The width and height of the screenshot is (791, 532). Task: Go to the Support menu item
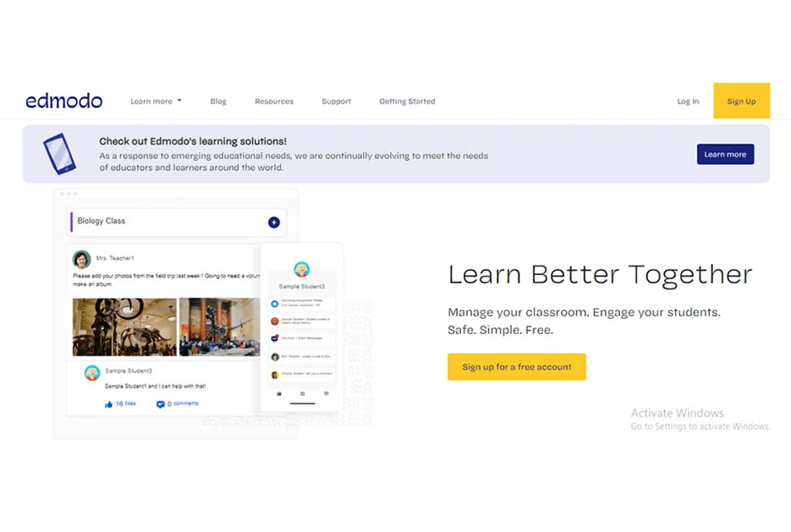pyautogui.click(x=336, y=101)
